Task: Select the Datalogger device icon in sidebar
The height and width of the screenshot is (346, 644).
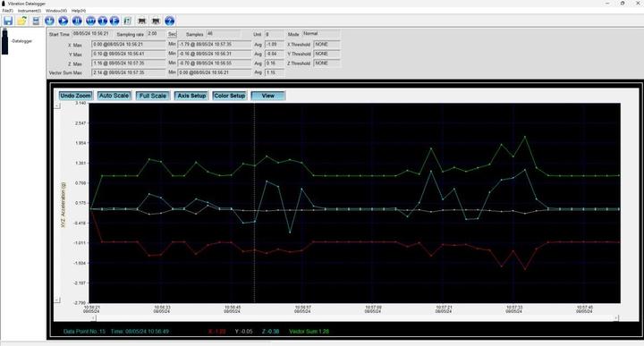Action: pos(5,41)
